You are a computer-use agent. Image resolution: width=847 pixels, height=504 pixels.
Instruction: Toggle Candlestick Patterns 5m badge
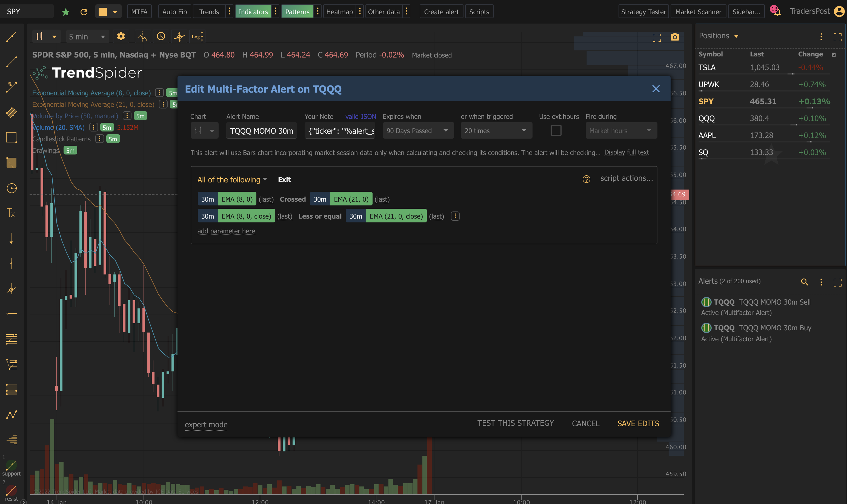pyautogui.click(x=113, y=139)
